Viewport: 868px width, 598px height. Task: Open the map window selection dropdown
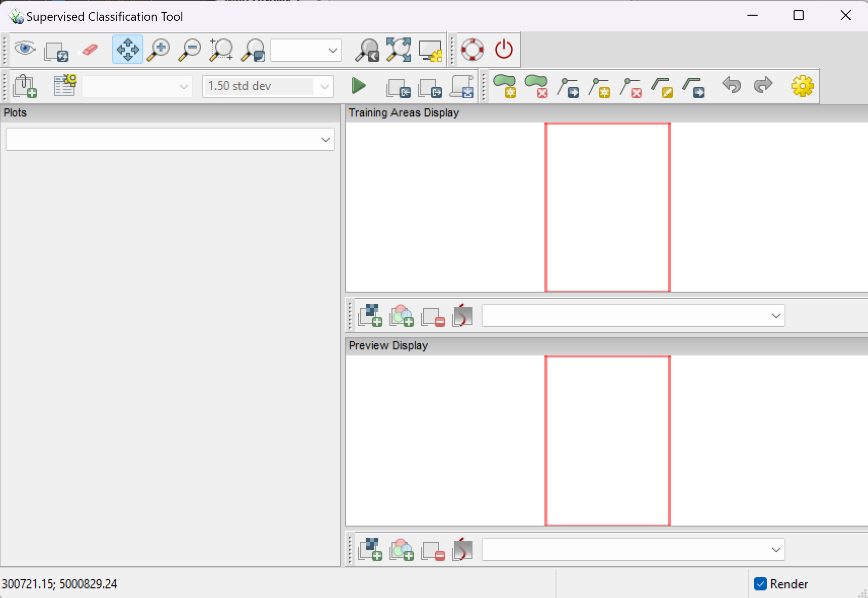306,50
